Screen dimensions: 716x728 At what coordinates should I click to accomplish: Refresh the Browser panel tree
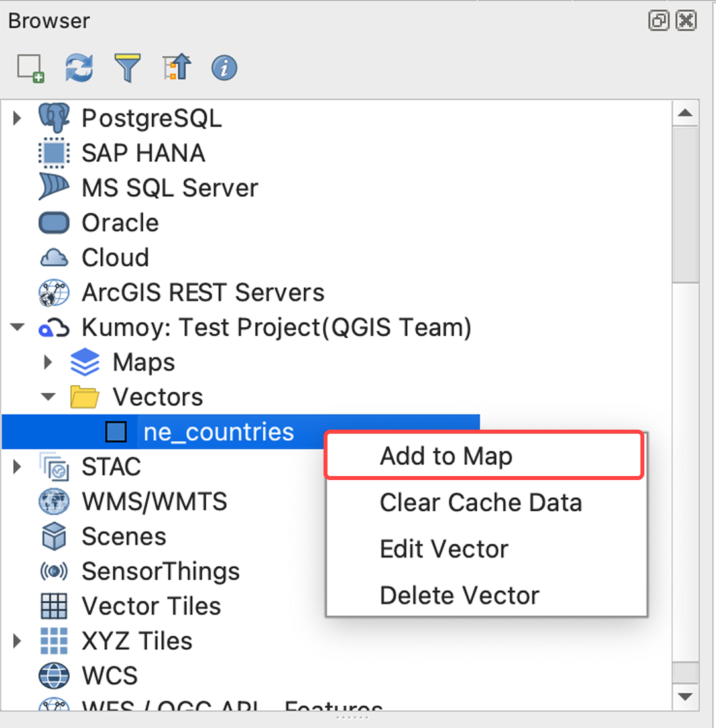(x=79, y=68)
